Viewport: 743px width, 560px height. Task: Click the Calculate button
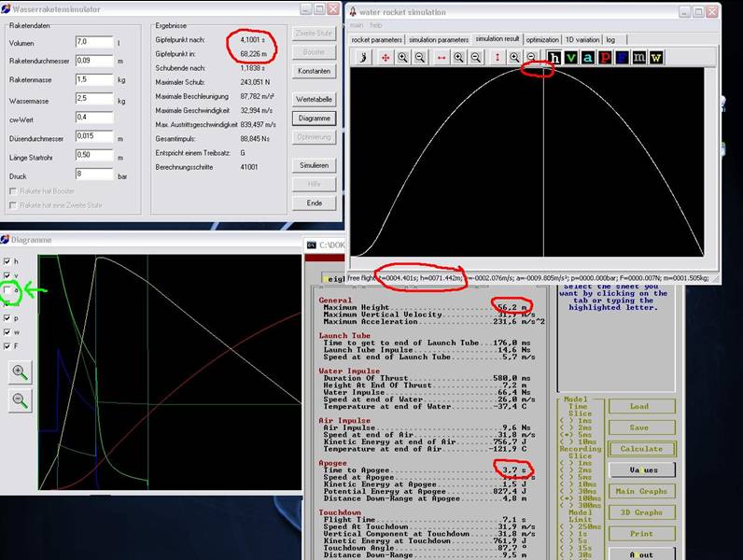point(640,448)
